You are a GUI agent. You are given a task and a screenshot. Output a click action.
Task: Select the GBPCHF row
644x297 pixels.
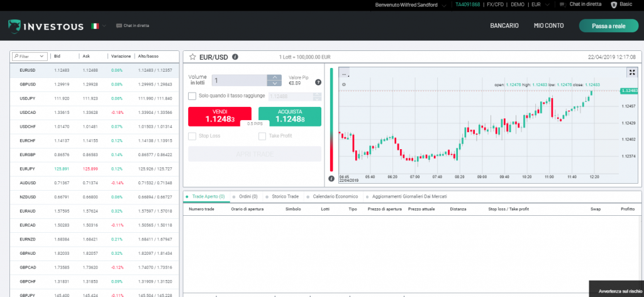click(x=94, y=281)
